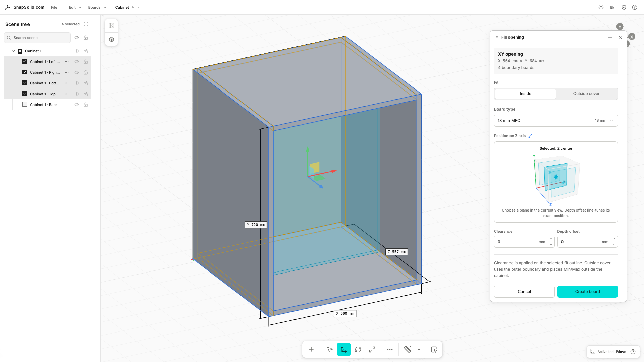Click the shield icon in the top bar
This screenshot has height=362, width=644.
(x=624, y=7)
